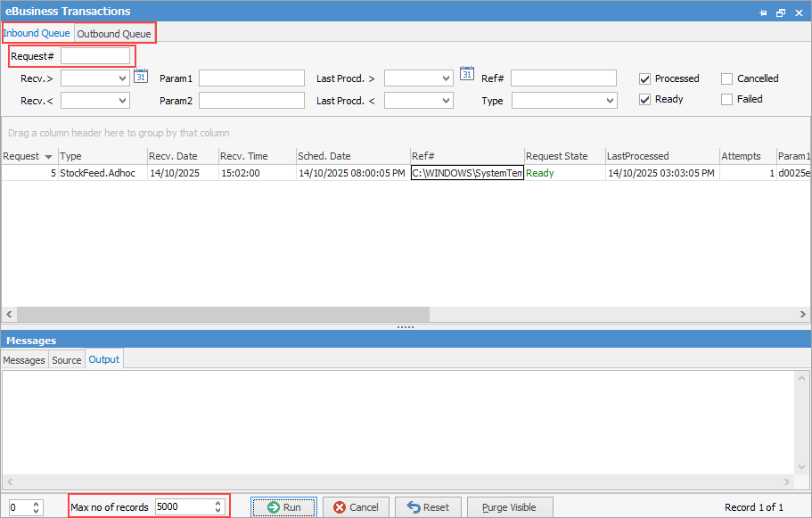Open calendar icon next to Recv. > field
This screenshot has height=518, width=812.
[140, 78]
